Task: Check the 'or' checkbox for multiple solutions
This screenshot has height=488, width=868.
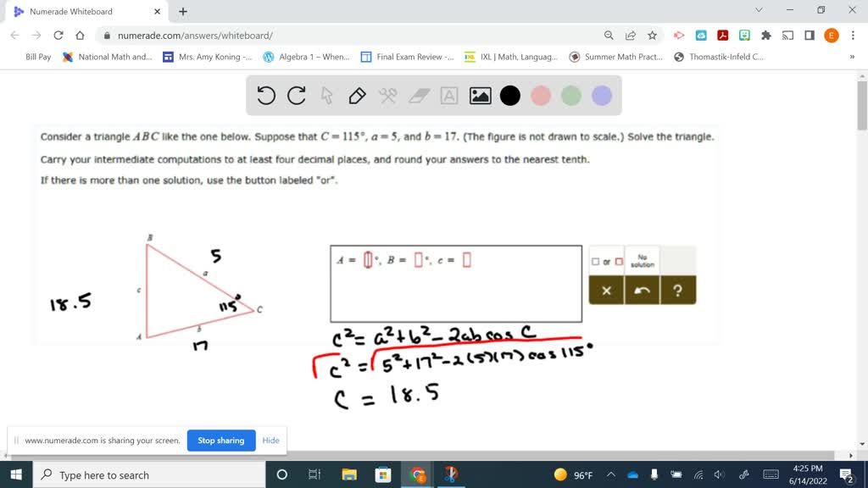Action: (x=595, y=261)
